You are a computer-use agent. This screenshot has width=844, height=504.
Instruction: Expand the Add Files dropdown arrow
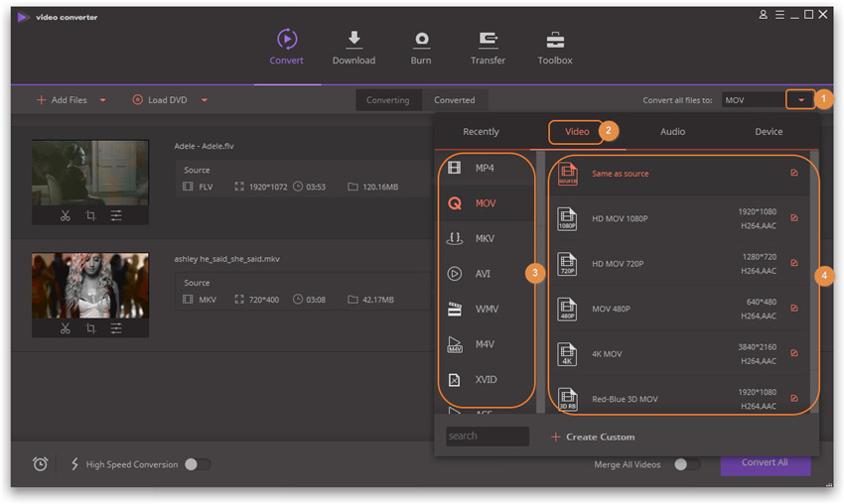(102, 100)
